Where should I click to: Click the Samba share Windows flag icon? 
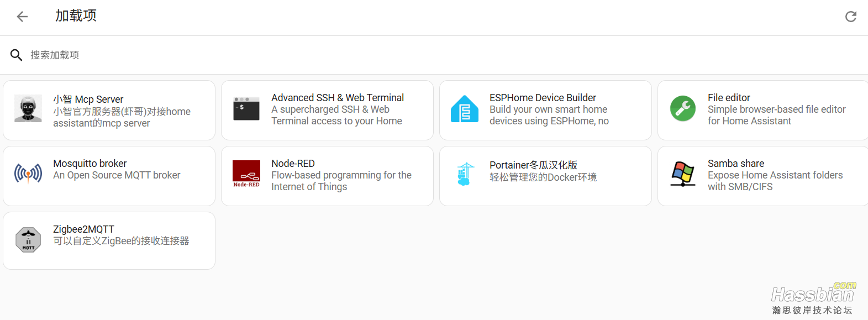(x=683, y=174)
